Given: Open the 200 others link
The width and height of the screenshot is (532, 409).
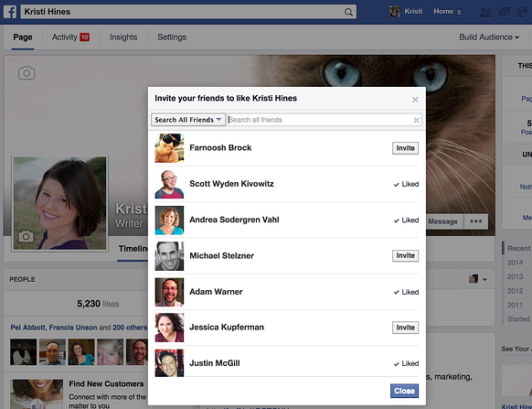Looking at the screenshot, I should [130, 328].
